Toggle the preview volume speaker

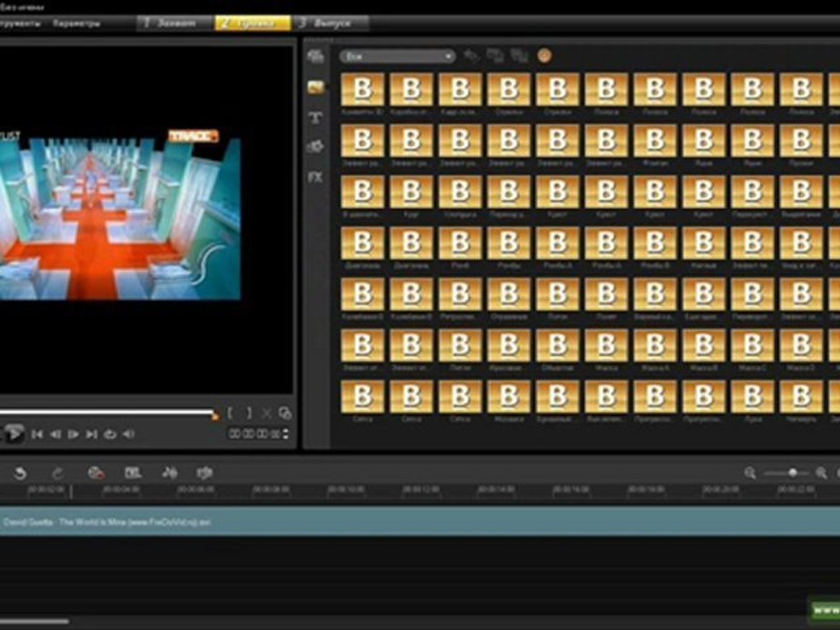[x=128, y=435]
